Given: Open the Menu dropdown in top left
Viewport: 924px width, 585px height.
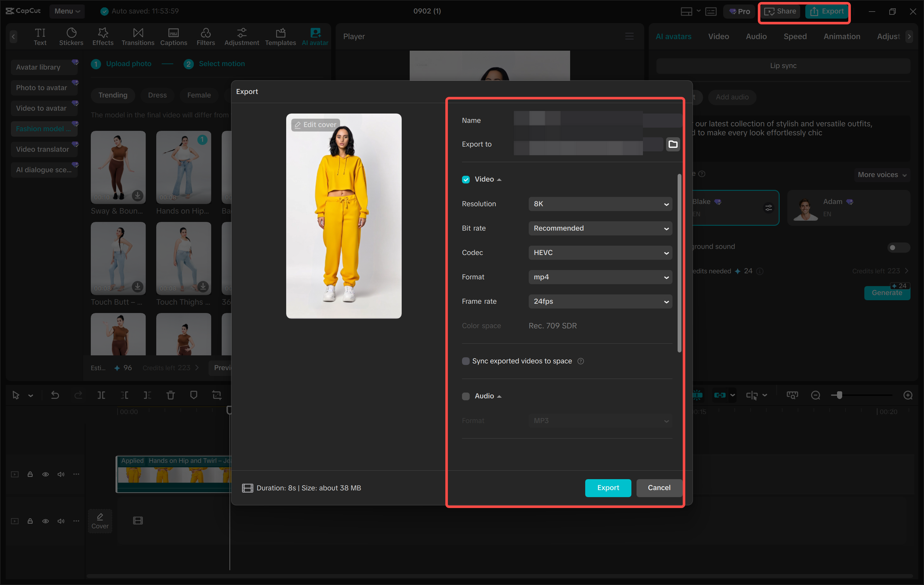Looking at the screenshot, I should click(x=67, y=11).
